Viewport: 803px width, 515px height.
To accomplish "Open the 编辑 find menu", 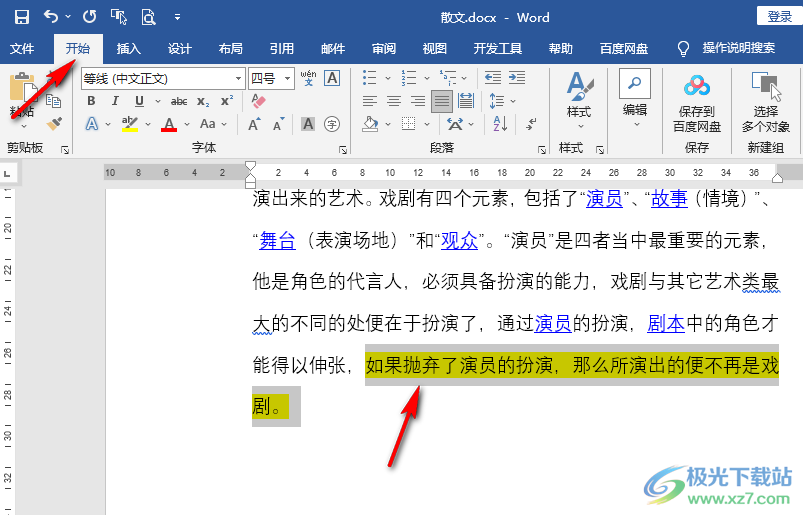I will pyautogui.click(x=635, y=98).
